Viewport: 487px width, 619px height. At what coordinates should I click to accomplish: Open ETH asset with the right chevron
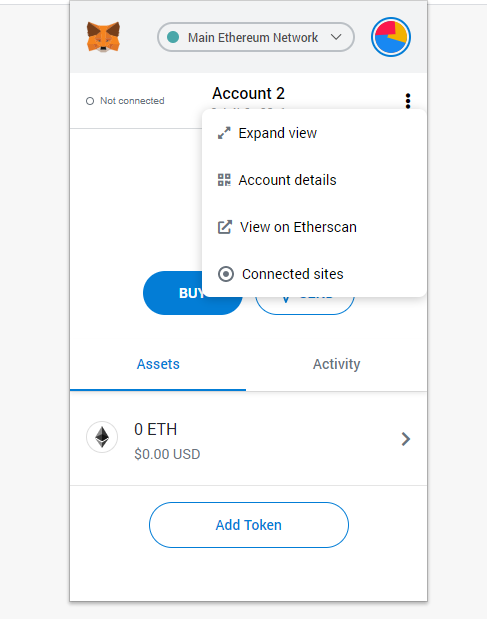pyautogui.click(x=406, y=439)
